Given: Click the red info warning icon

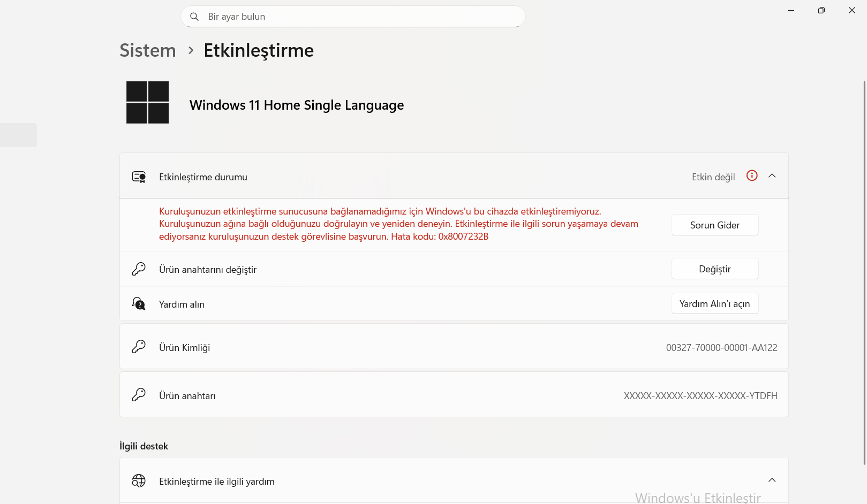Looking at the screenshot, I should point(752,175).
